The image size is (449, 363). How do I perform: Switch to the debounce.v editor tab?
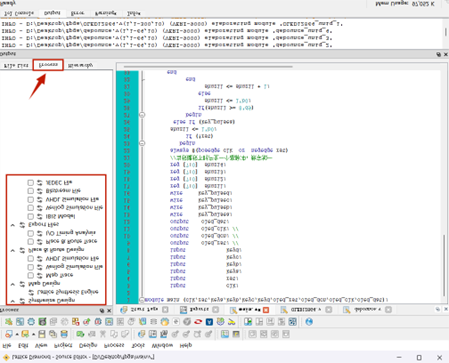[367, 310]
